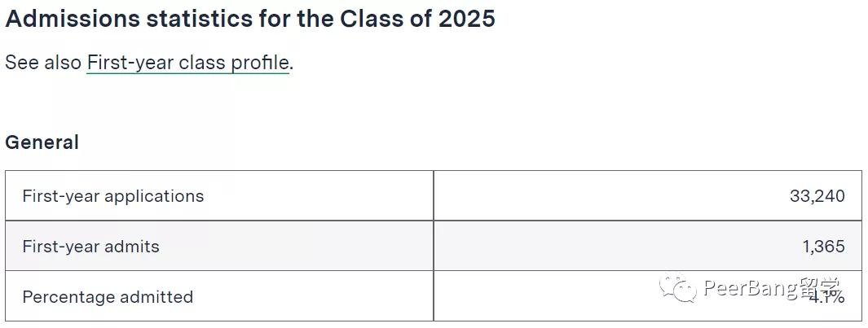Screen dimensions: 868x328
Task: Click 2025 in the page heading
Action: pyautogui.click(x=466, y=19)
